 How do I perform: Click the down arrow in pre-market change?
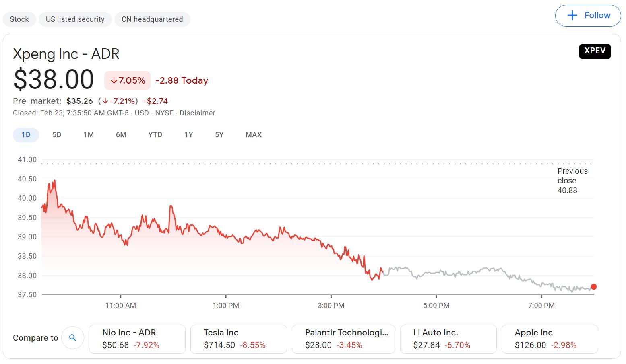tap(105, 101)
